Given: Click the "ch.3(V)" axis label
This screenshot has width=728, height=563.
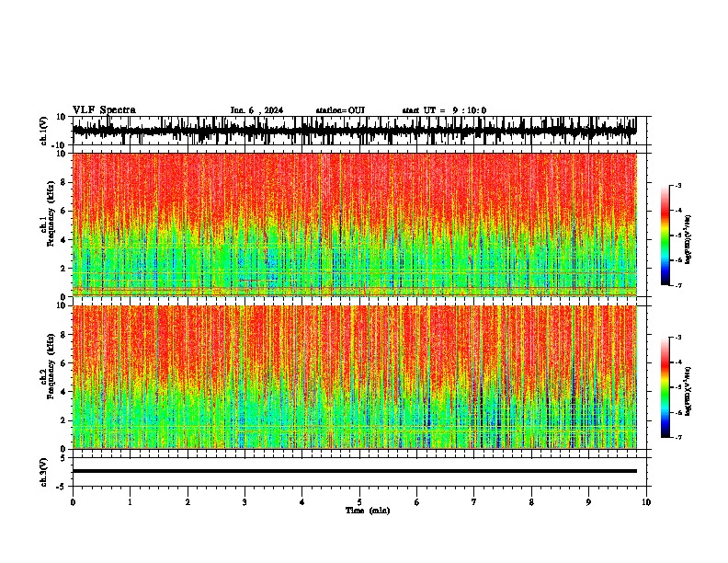Looking at the screenshot, I should 44,472.
